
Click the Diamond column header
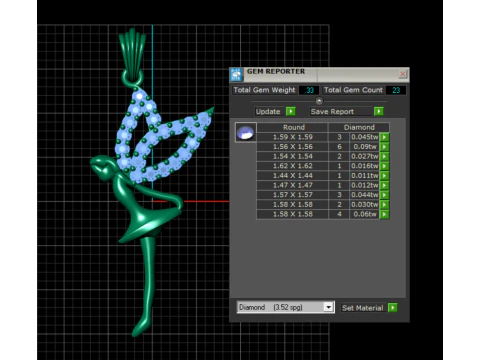click(359, 127)
